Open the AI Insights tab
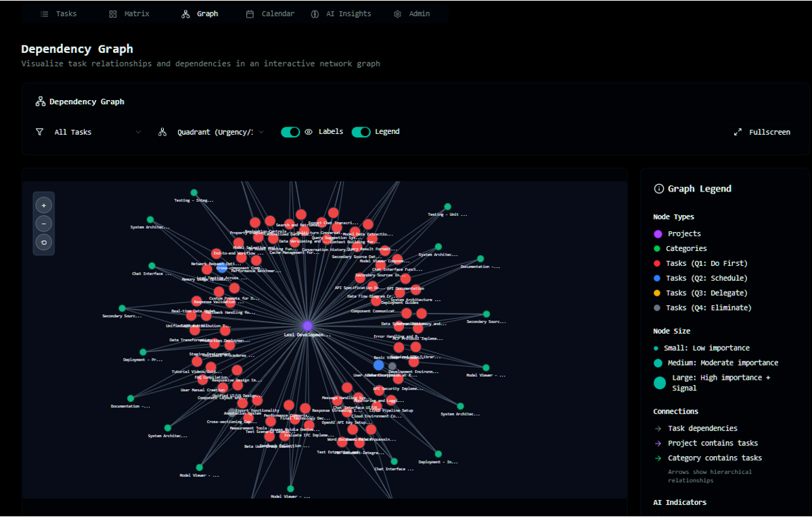The width and height of the screenshot is (812, 517). point(341,14)
